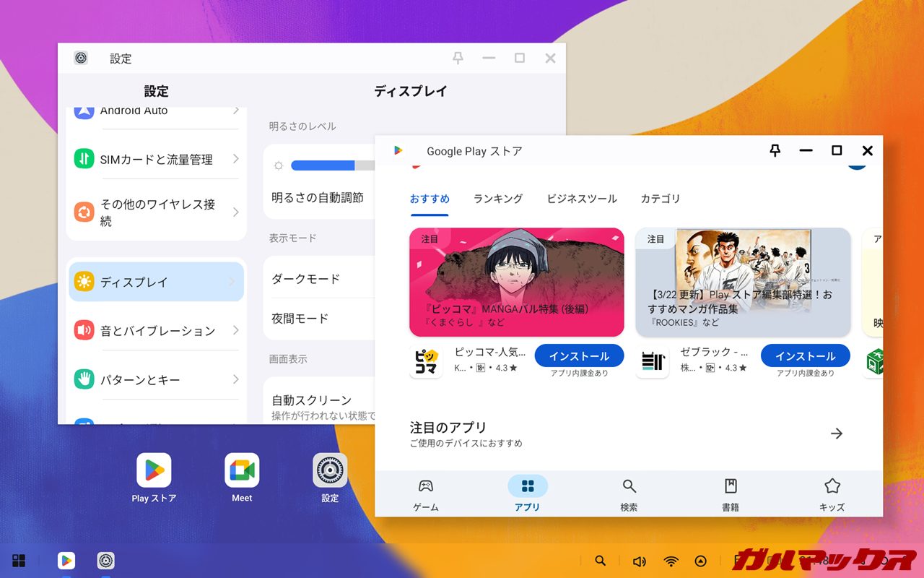Open the ROOKIES manga feature banner
Viewport: 924px width, 578px height.
pos(743,282)
